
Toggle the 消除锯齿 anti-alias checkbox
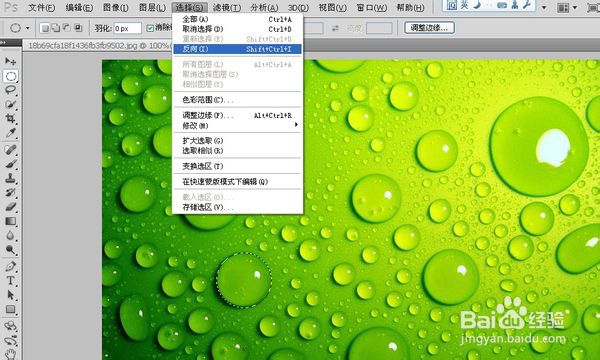[x=150, y=28]
